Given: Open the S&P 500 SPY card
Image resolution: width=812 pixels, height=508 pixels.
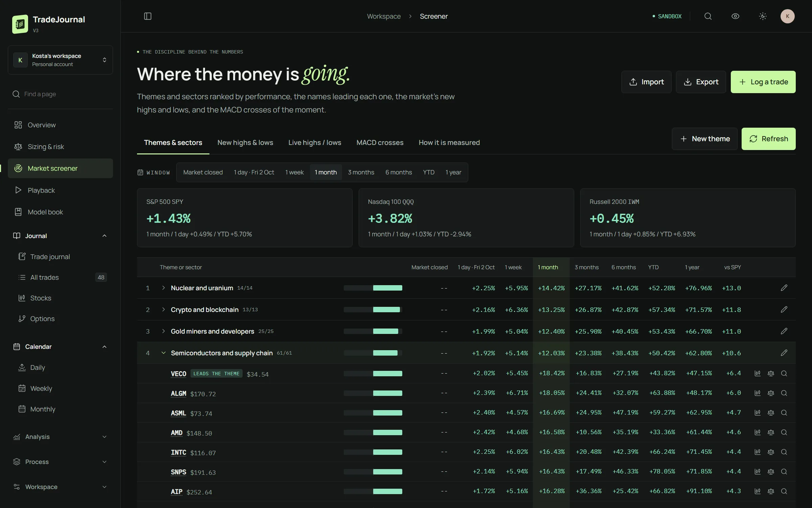Looking at the screenshot, I should point(245,218).
